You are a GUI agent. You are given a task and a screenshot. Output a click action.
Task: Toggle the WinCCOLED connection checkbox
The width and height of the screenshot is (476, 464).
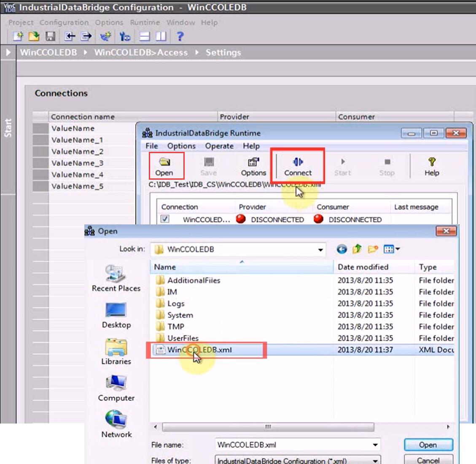point(165,219)
